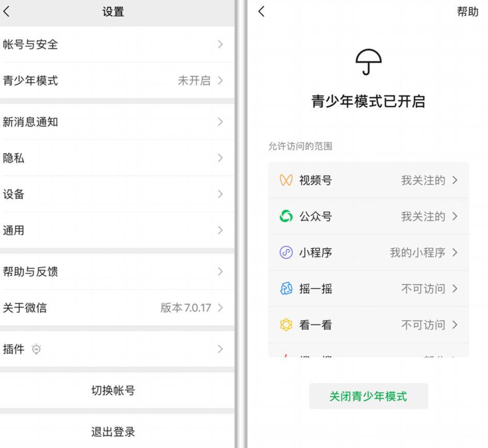The height and width of the screenshot is (448, 488).
Task: Tap 允许访问的范围 section header
Action: click(x=301, y=146)
